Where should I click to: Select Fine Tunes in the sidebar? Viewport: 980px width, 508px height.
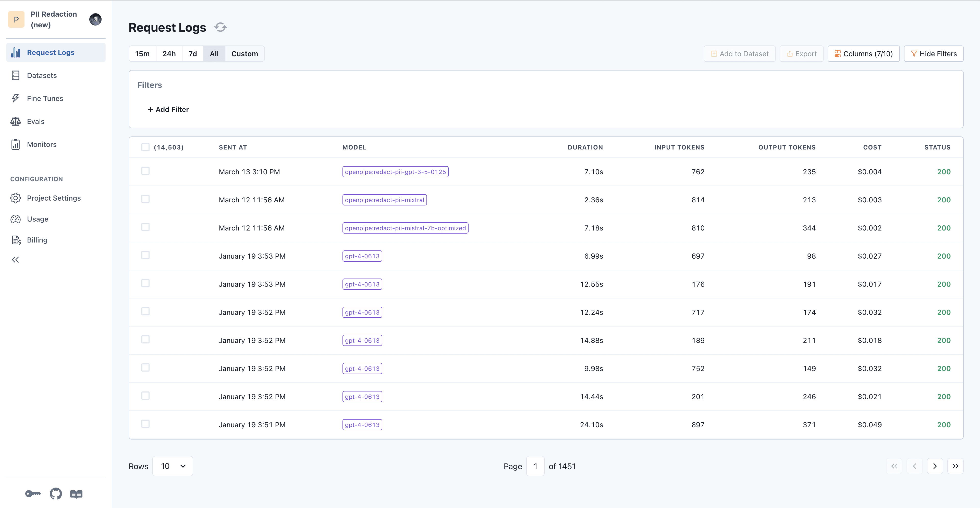[44, 98]
